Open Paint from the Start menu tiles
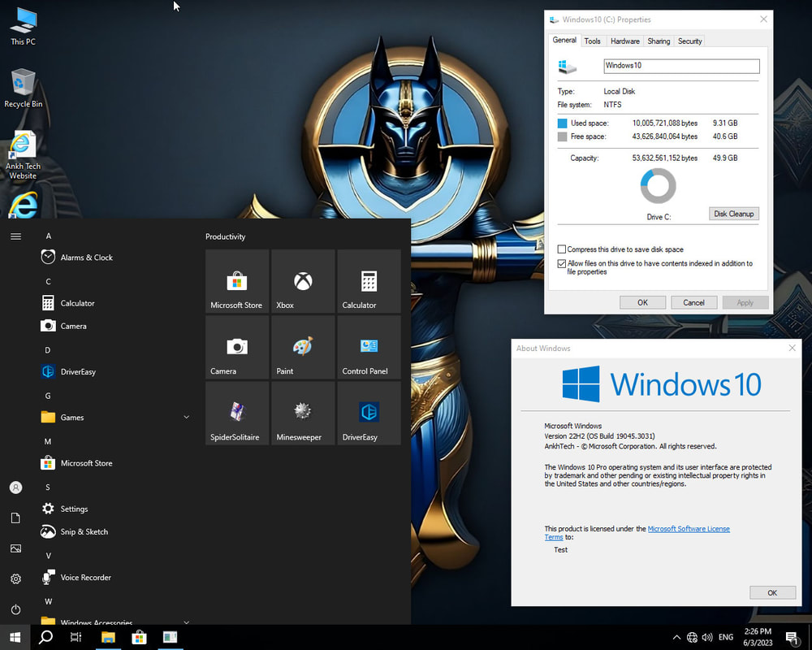The height and width of the screenshot is (650, 812). tap(302, 347)
